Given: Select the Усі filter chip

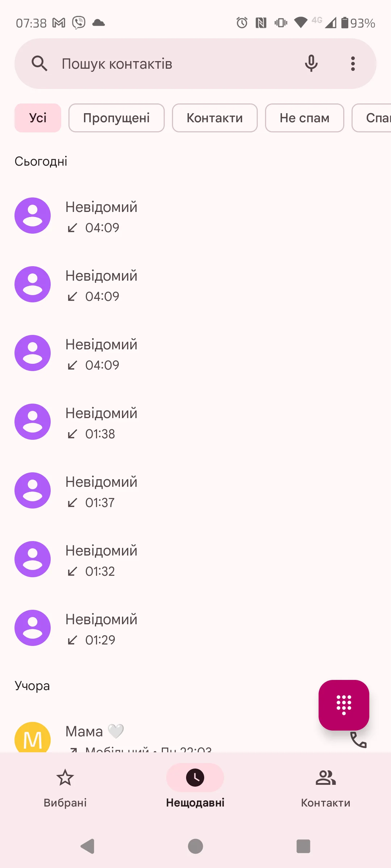Looking at the screenshot, I should [x=38, y=118].
